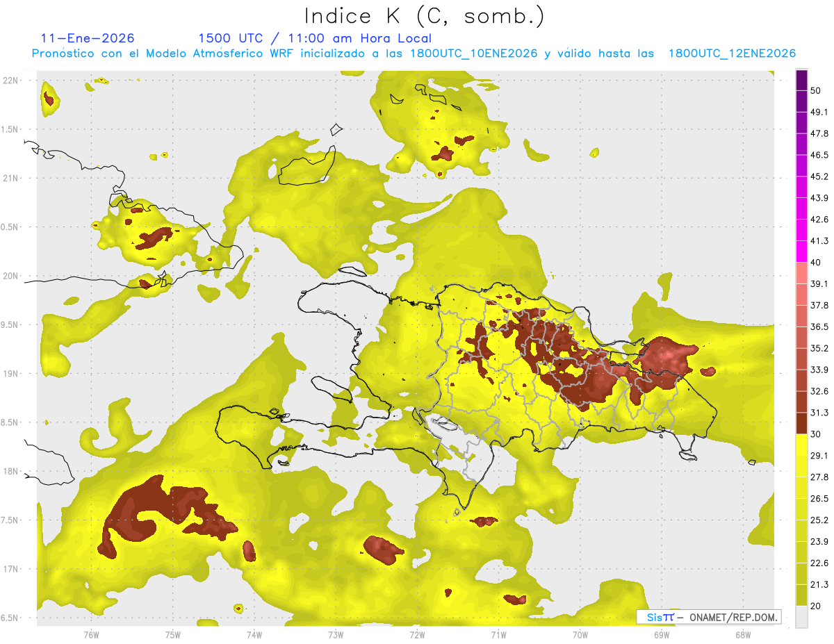Click the colorbar value 33.9
The height and width of the screenshot is (644, 834).
coord(819,370)
